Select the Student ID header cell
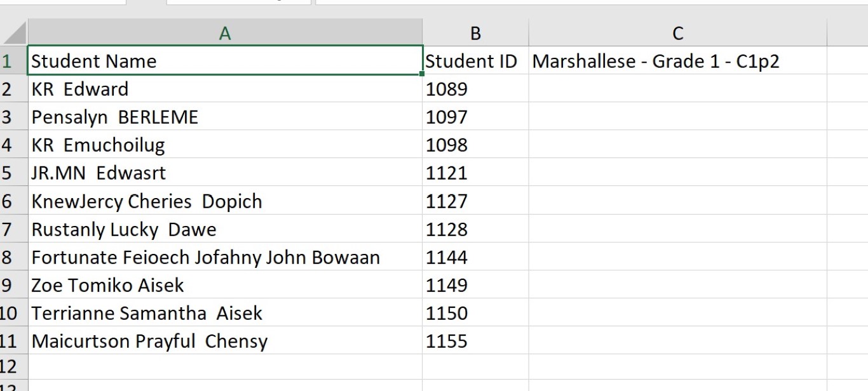868x391 pixels. pos(475,62)
